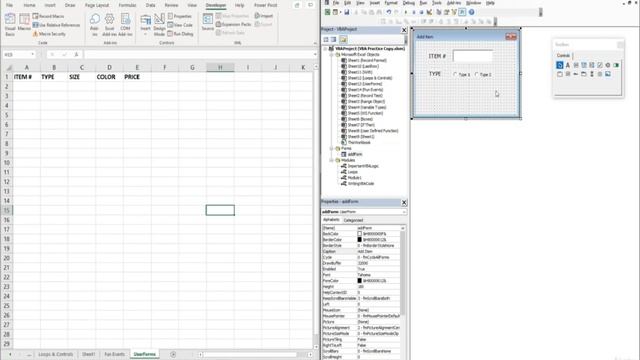The height and width of the screenshot is (360, 640).
Task: Click the Properties Window icon in VBA toolbar
Action: tap(447, 12)
